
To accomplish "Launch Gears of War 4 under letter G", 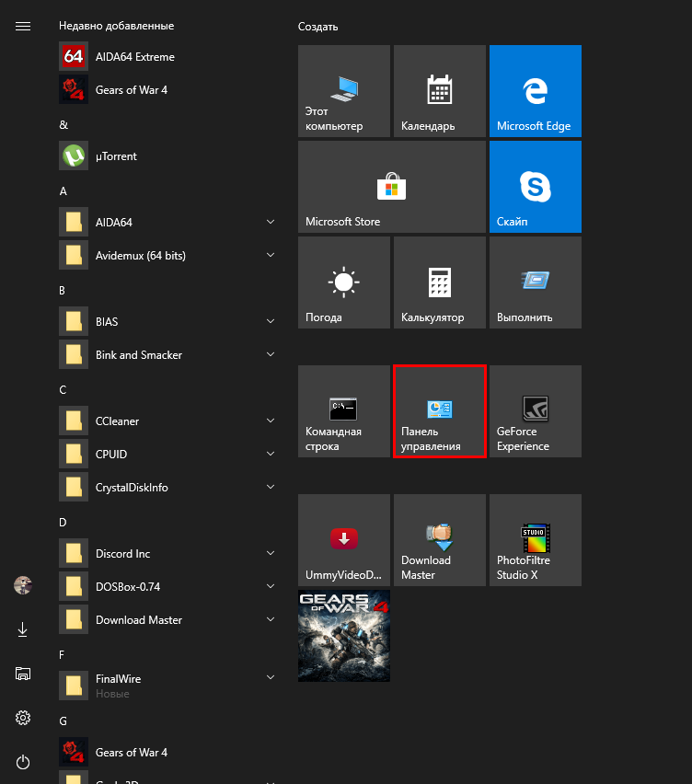I will pos(167,752).
